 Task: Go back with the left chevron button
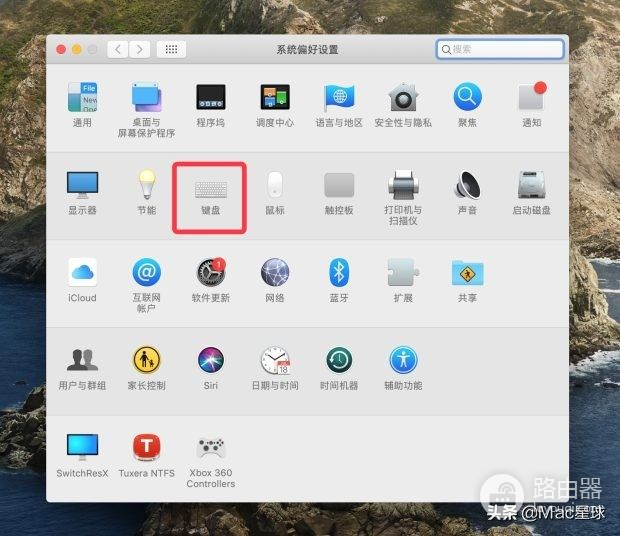[117, 49]
